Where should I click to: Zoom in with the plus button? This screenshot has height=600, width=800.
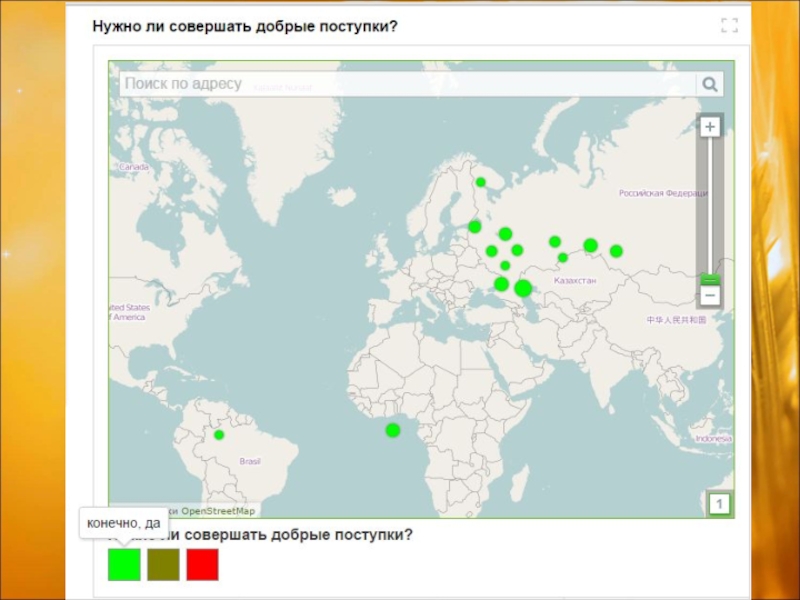pos(710,127)
